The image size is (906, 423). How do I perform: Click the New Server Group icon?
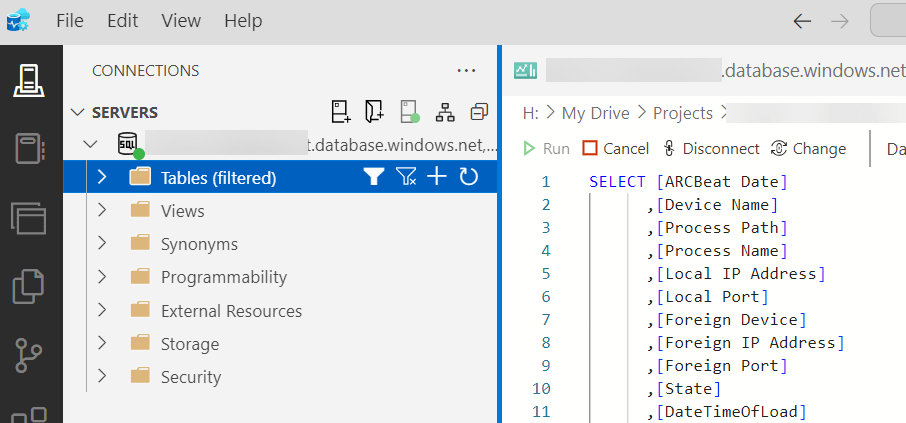[x=374, y=111]
